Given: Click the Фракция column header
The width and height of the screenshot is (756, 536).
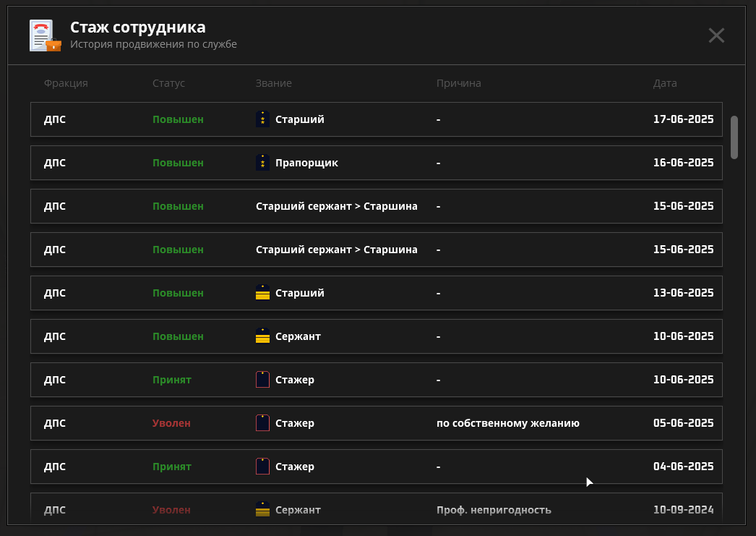Looking at the screenshot, I should 66,83.
